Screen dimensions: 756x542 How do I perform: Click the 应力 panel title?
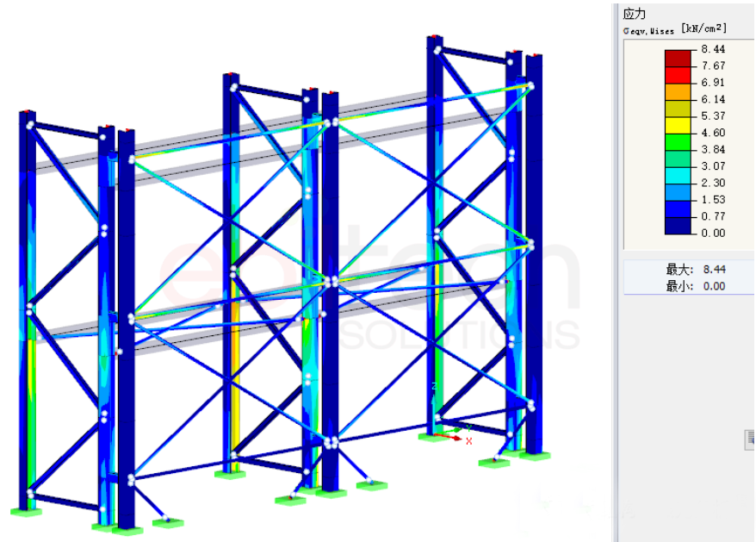coord(635,14)
